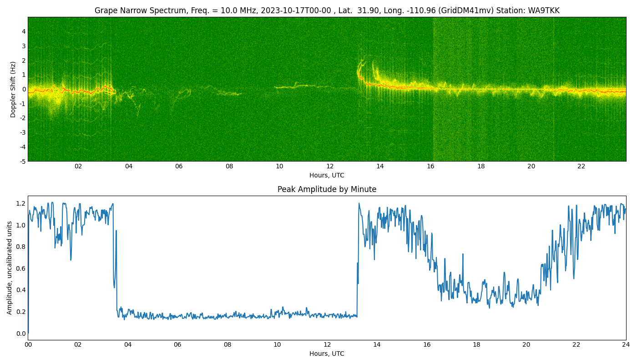Screen dimensions: 637x364
Task: Select the 24 hour tick on the amplitude x-axis
Action: (626, 345)
